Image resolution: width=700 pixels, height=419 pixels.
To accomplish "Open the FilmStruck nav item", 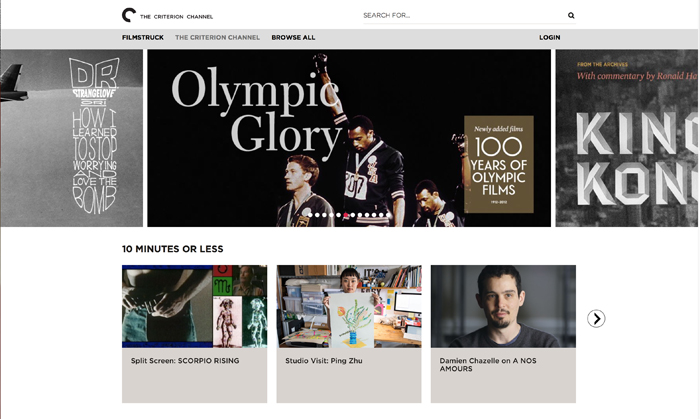I will 143,37.
